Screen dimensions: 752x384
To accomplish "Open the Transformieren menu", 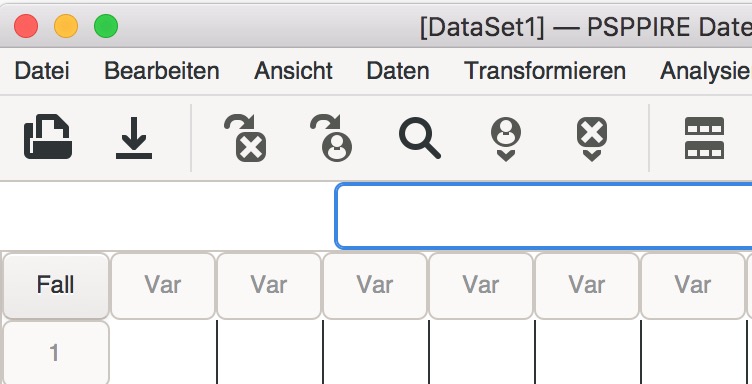I will [545, 71].
